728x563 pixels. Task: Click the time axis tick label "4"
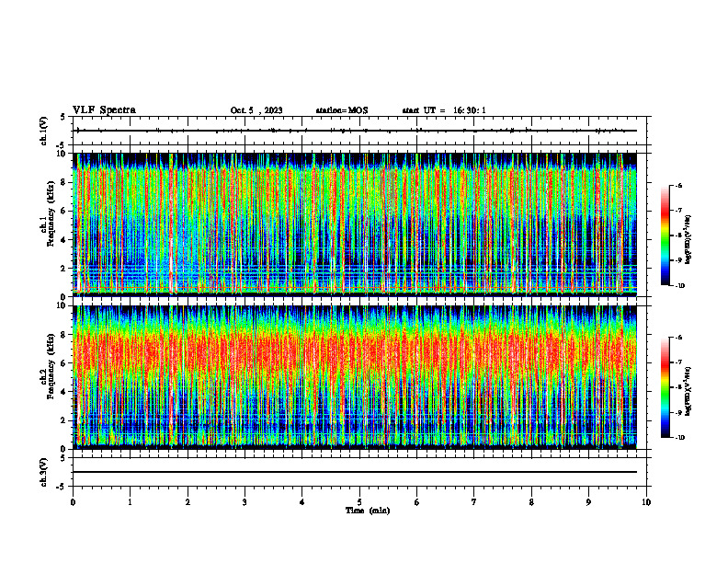click(x=302, y=502)
